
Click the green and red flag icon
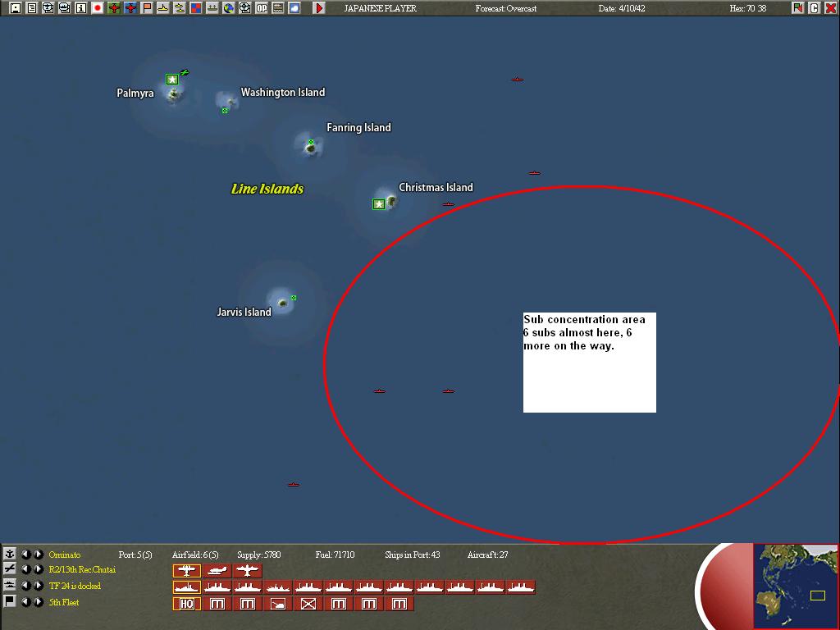[798, 8]
